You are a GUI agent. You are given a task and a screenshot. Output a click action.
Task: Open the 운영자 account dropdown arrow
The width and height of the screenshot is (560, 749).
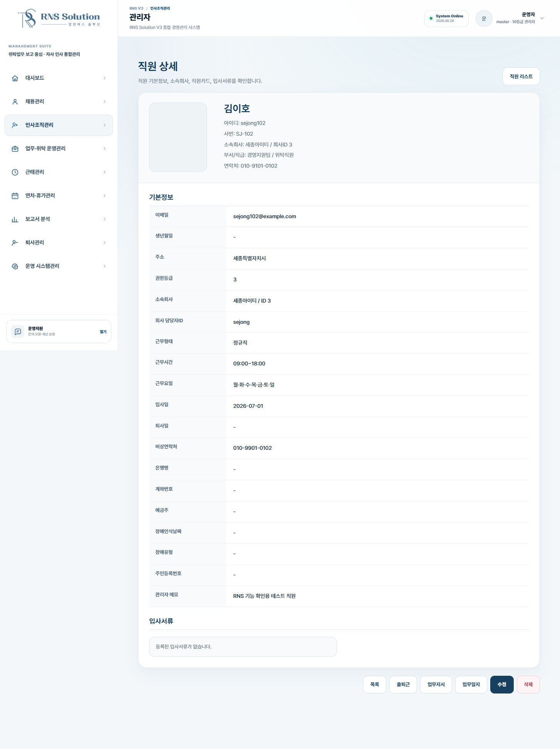click(x=542, y=19)
